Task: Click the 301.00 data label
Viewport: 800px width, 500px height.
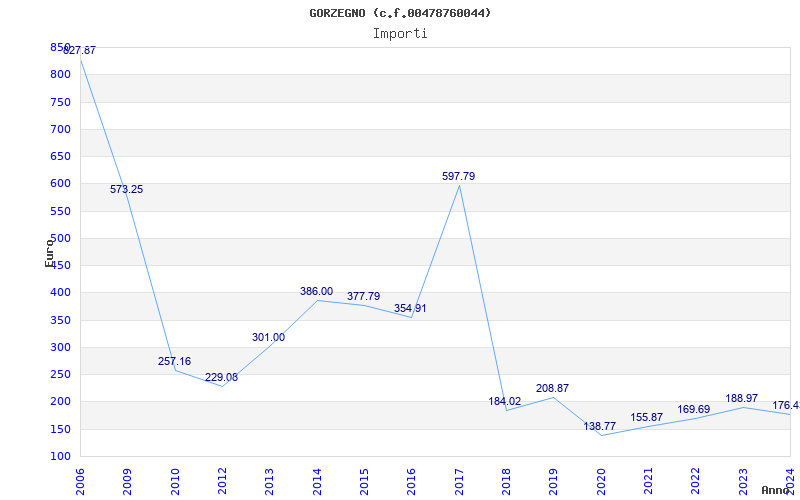Action: click(x=268, y=337)
